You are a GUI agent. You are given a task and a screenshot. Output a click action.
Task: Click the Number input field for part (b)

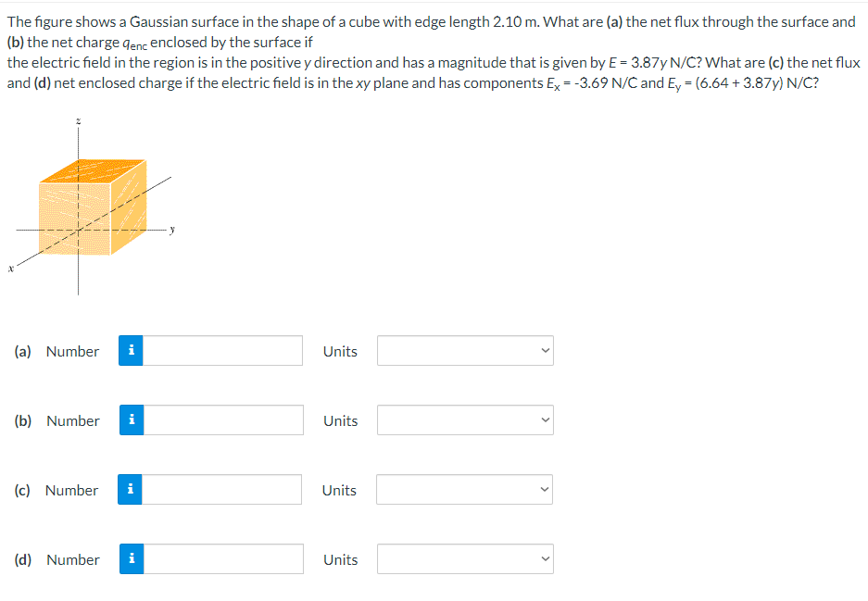click(222, 419)
